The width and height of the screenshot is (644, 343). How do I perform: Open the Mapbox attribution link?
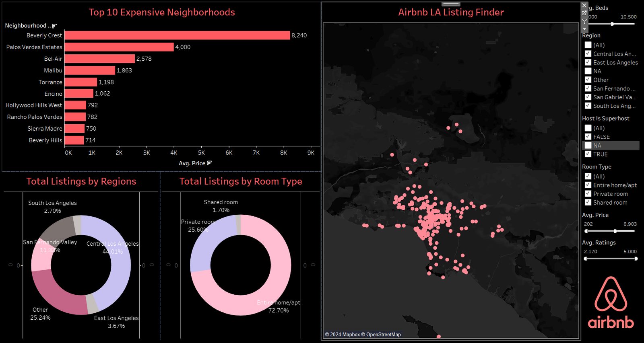point(343,335)
